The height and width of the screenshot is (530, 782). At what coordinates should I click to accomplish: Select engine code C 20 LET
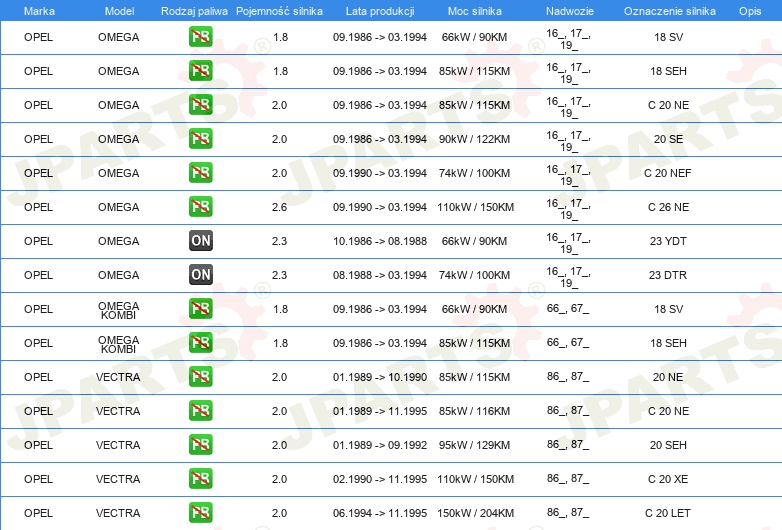tap(668, 513)
